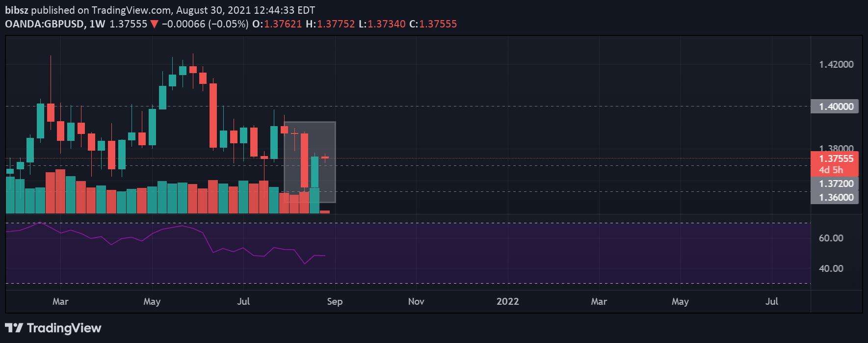The height and width of the screenshot is (343, 868).
Task: Click the red down-triangle price change indicator
Action: (x=154, y=24)
